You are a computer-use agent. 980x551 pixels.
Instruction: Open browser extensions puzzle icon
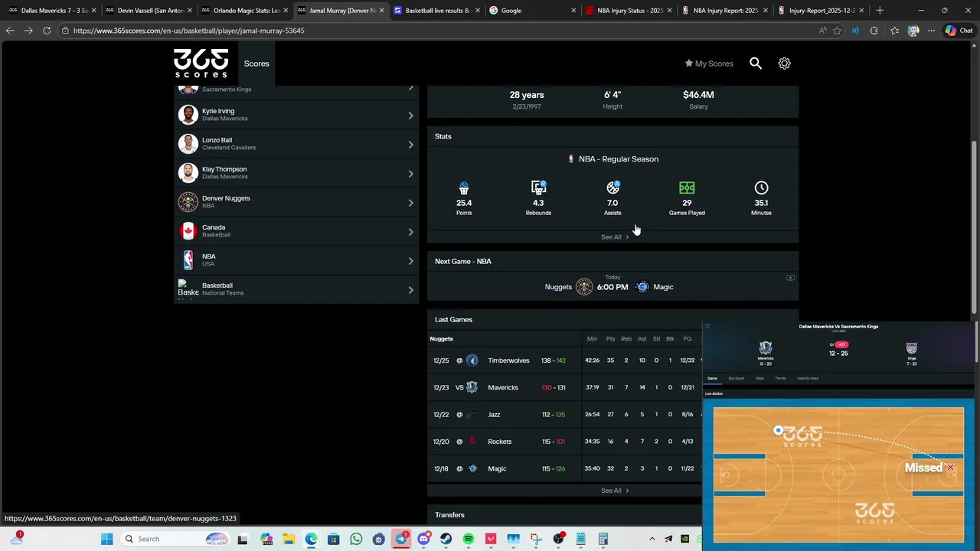pyautogui.click(x=874, y=31)
